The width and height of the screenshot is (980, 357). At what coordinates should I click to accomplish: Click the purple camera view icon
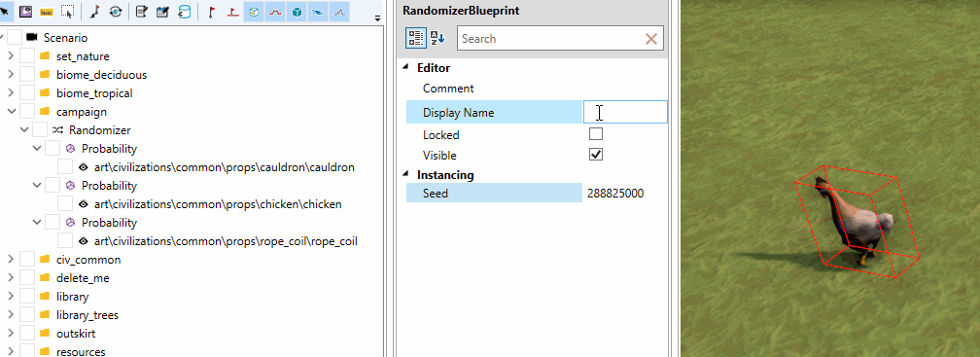pyautogui.click(x=25, y=12)
